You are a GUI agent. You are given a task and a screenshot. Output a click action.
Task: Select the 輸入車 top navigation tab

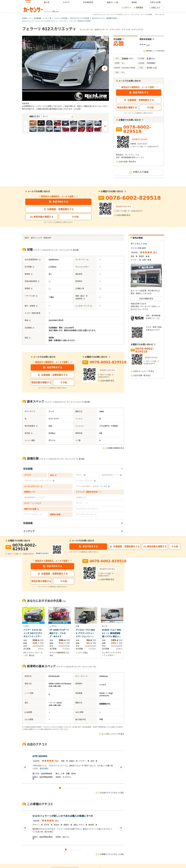pyautogui.click(x=47, y=2)
